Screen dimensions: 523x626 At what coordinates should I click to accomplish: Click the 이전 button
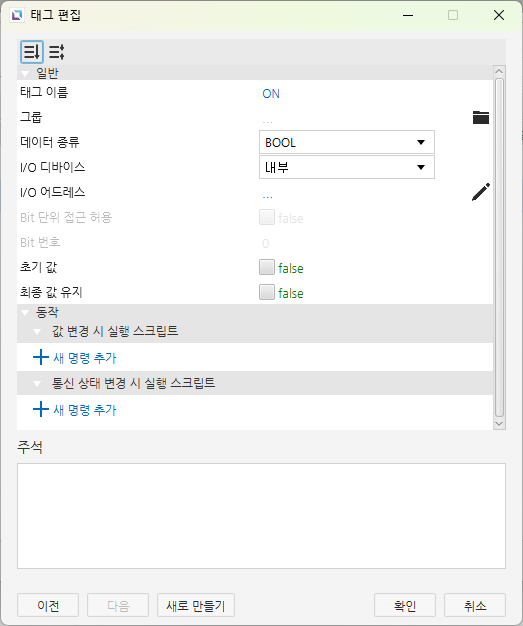(48, 605)
